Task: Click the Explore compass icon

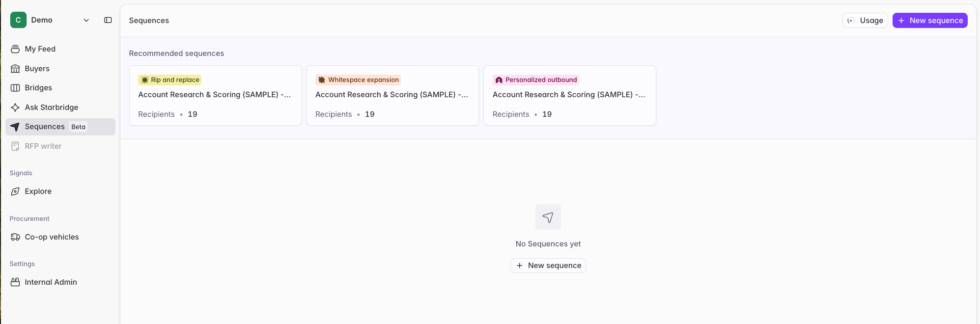Action: pyautogui.click(x=15, y=191)
